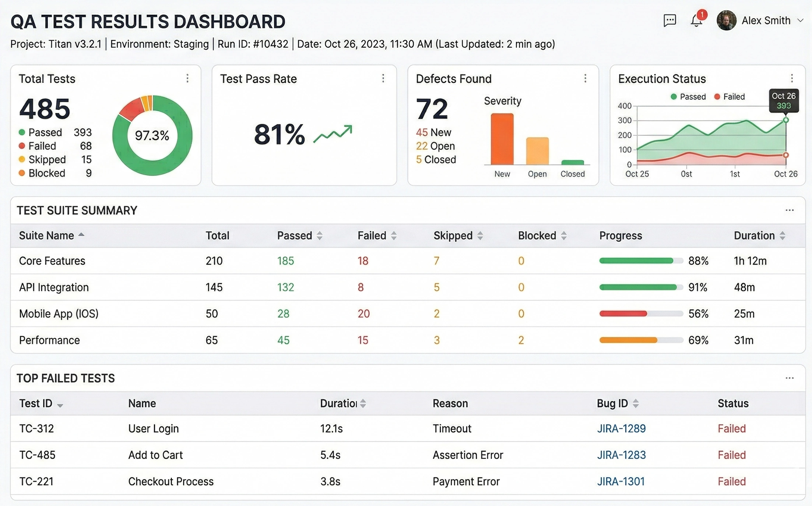Sort the table by Duration column
This screenshot has width=812, height=506.
pyautogui.click(x=782, y=235)
